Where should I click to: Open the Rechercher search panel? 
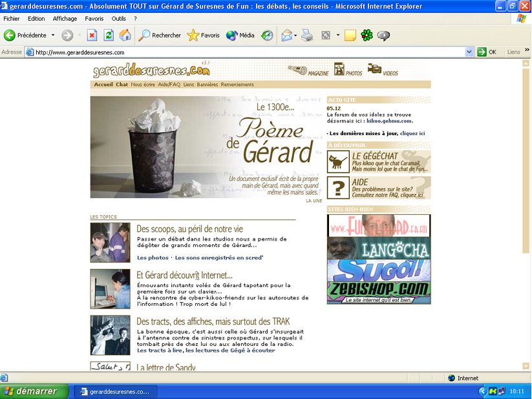coord(160,36)
